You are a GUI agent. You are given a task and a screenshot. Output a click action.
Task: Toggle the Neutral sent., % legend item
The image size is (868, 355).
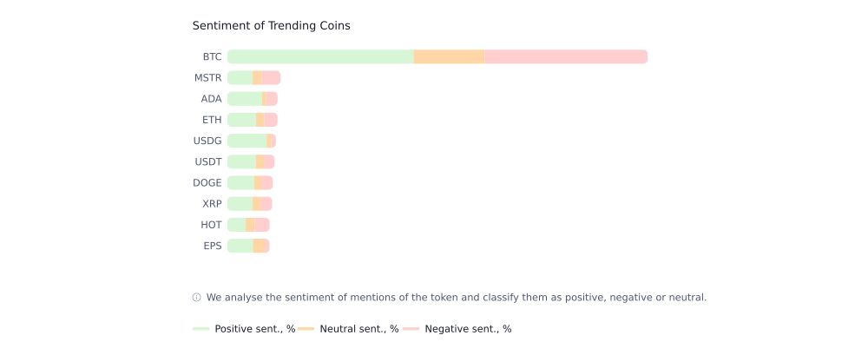tap(348, 329)
